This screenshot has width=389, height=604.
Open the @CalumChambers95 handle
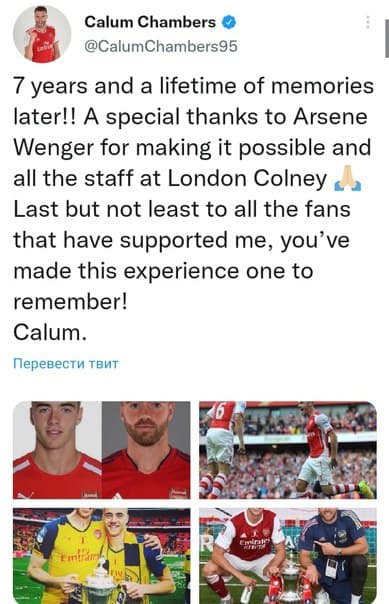[161, 47]
